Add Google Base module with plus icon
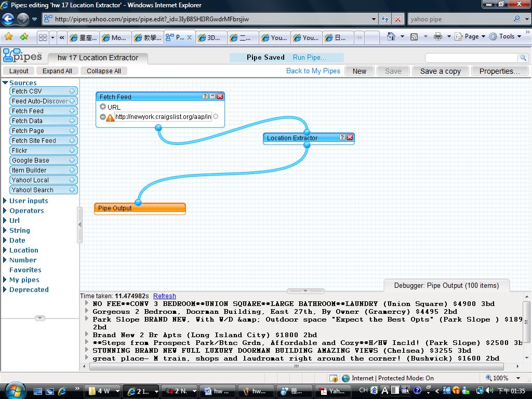Image resolution: width=532 pixels, height=399 pixels. click(72, 160)
